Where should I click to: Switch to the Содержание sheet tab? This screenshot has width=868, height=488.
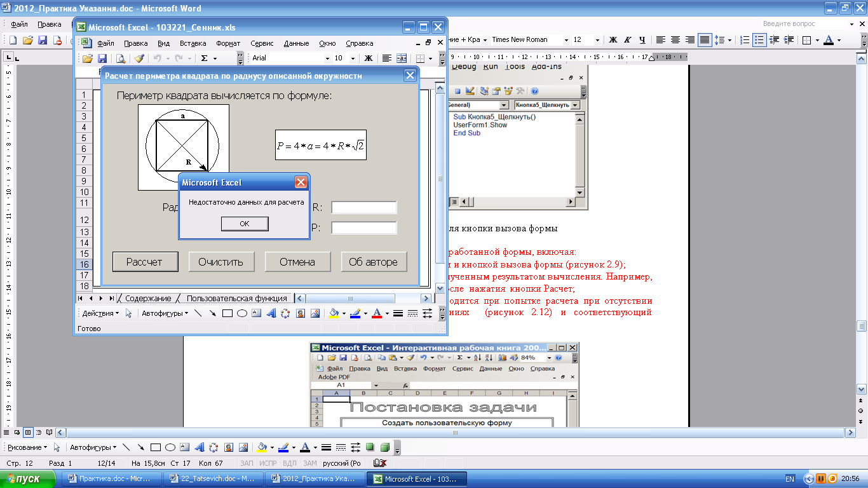(148, 298)
